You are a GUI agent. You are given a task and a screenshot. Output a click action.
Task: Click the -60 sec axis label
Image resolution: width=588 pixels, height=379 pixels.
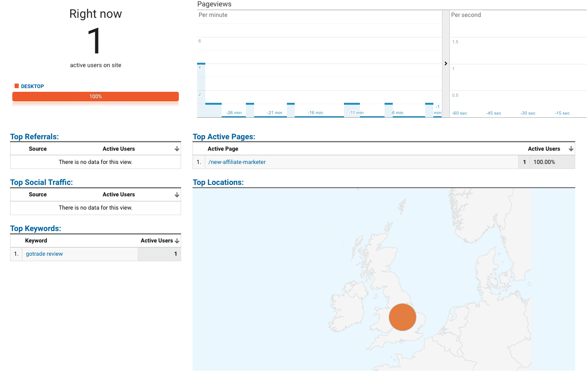pos(459,113)
